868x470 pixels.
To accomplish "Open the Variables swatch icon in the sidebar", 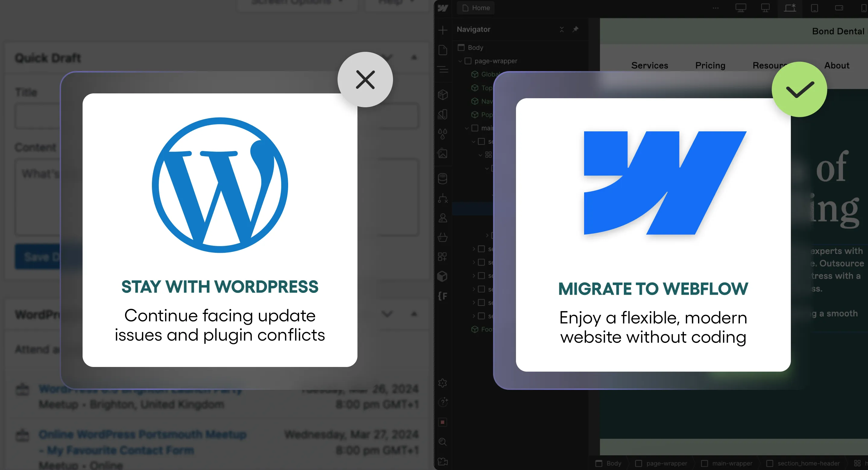I will pos(443,114).
